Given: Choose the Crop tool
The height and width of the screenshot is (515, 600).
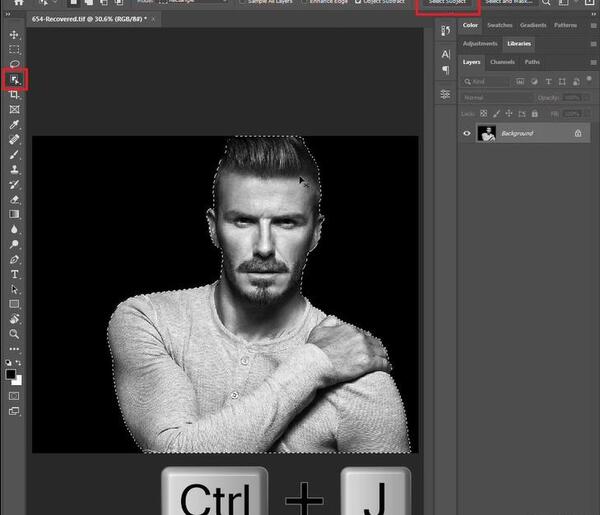Looking at the screenshot, I should (15, 95).
